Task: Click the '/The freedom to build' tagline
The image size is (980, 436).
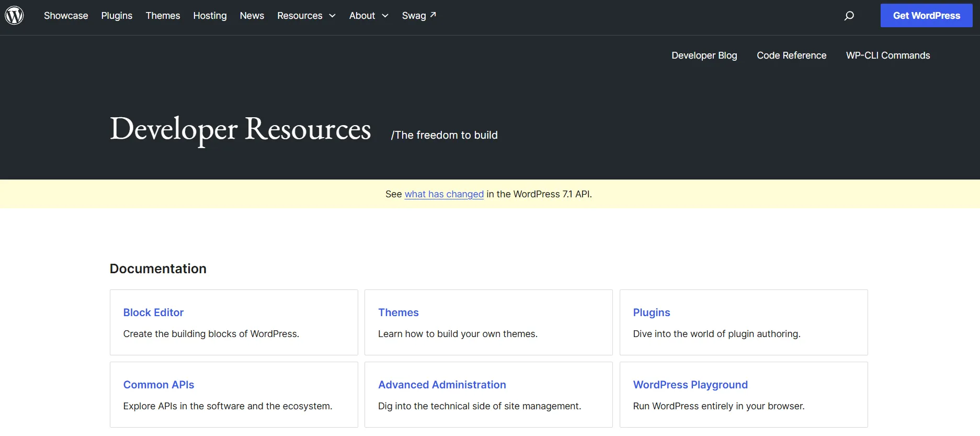Action: [x=445, y=135]
